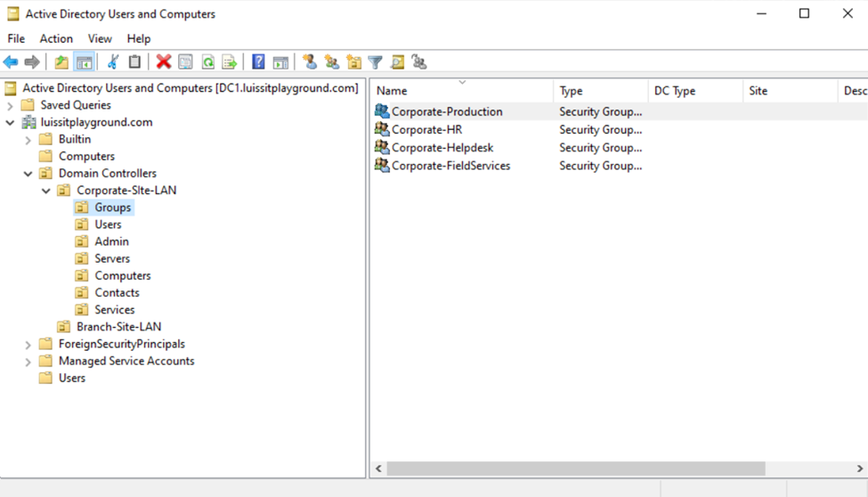
Task: Open the filter options funnel icon
Action: click(x=376, y=62)
